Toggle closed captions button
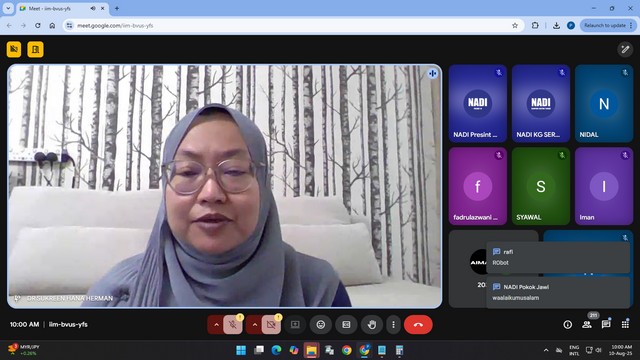The image size is (640, 360). 346,324
